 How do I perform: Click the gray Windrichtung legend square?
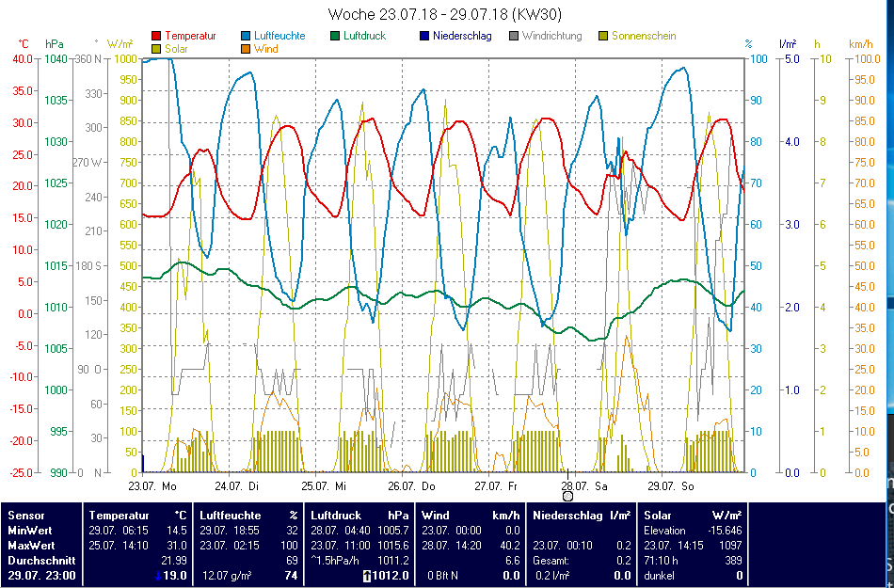coord(514,36)
